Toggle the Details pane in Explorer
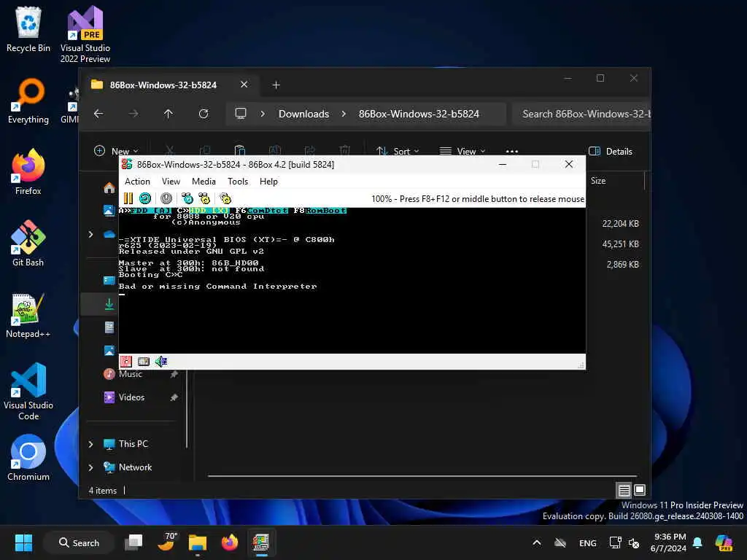Screen dimensions: 747x560 click(x=611, y=151)
